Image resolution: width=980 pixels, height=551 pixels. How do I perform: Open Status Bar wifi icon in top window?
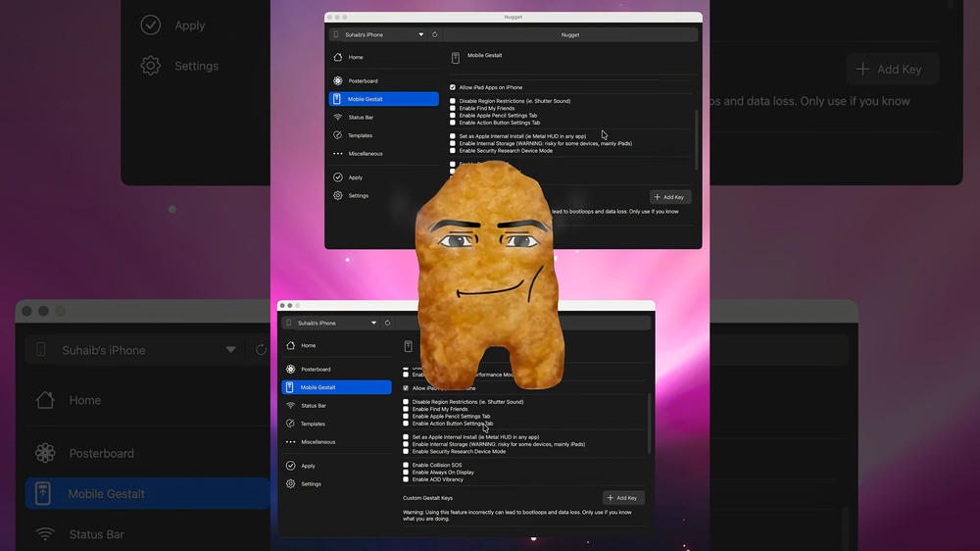[x=338, y=117]
